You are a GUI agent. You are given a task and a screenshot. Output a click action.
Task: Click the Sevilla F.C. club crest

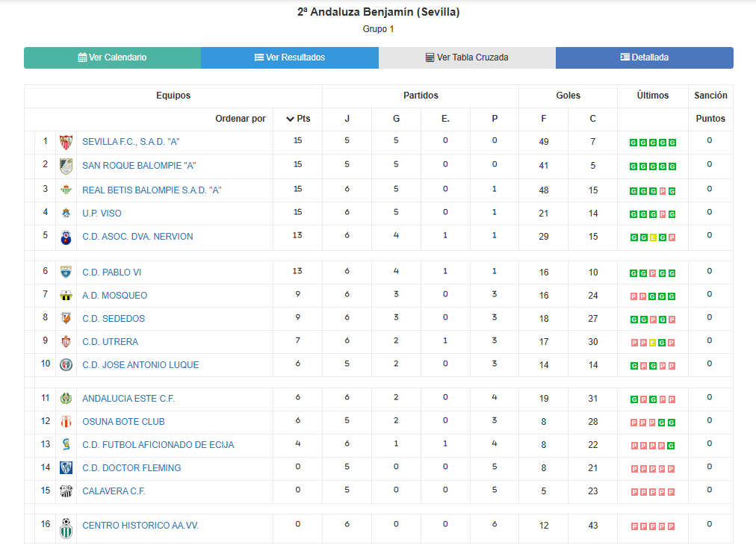tap(66, 142)
